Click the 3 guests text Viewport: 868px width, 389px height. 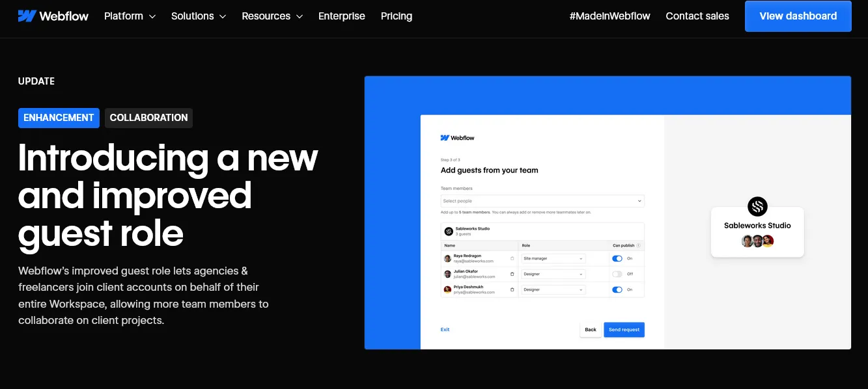pyautogui.click(x=463, y=234)
